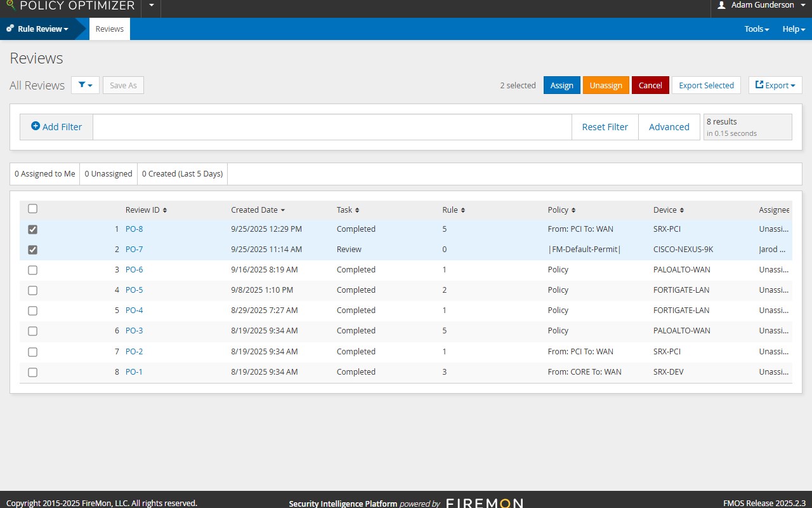Open the Help dropdown menu
Viewport: 812px width, 508px height.
tap(794, 29)
